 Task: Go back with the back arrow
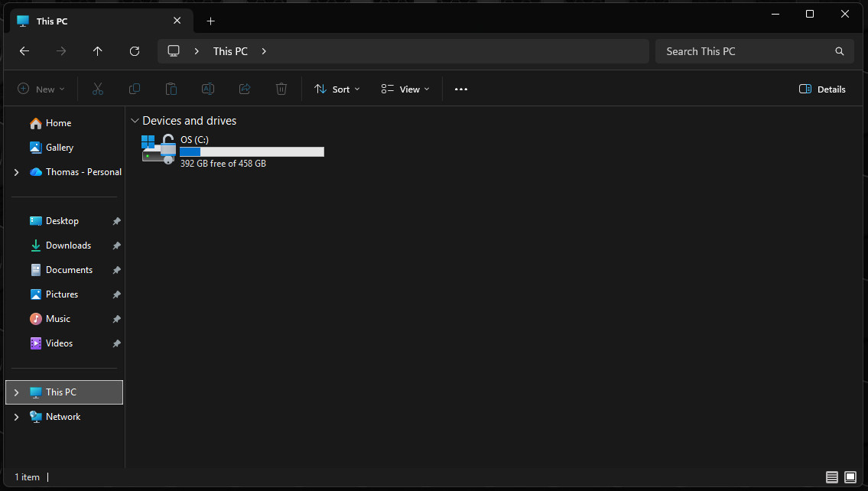click(x=24, y=51)
